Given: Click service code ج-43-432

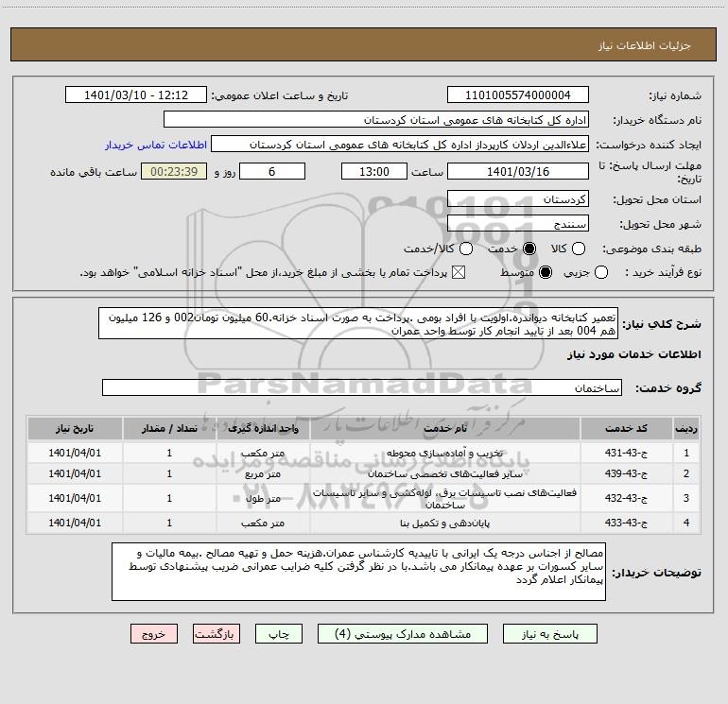Looking at the screenshot, I should coord(626,498).
